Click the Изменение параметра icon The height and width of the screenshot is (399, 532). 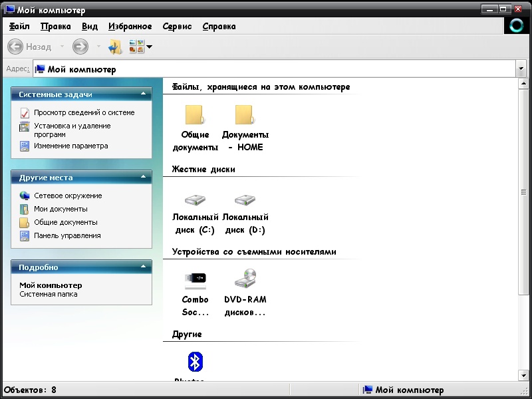coord(25,146)
